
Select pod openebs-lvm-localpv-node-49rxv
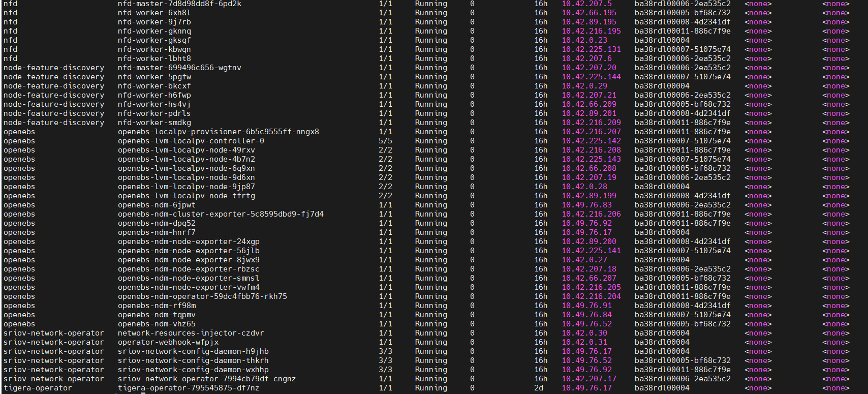click(x=187, y=150)
